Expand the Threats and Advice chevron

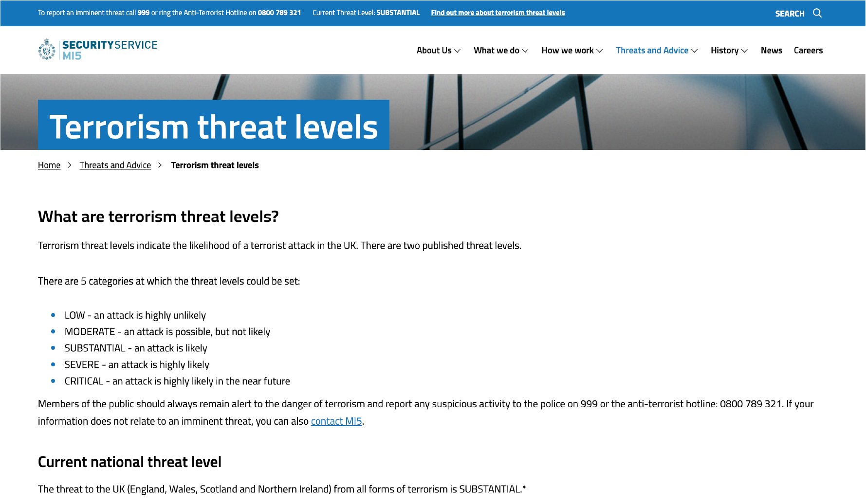[695, 51]
